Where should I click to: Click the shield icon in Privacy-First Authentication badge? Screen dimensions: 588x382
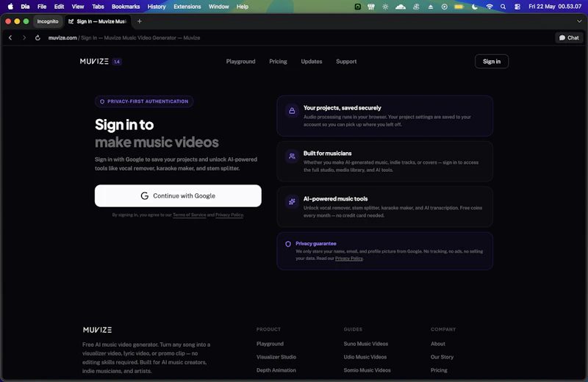(102, 101)
